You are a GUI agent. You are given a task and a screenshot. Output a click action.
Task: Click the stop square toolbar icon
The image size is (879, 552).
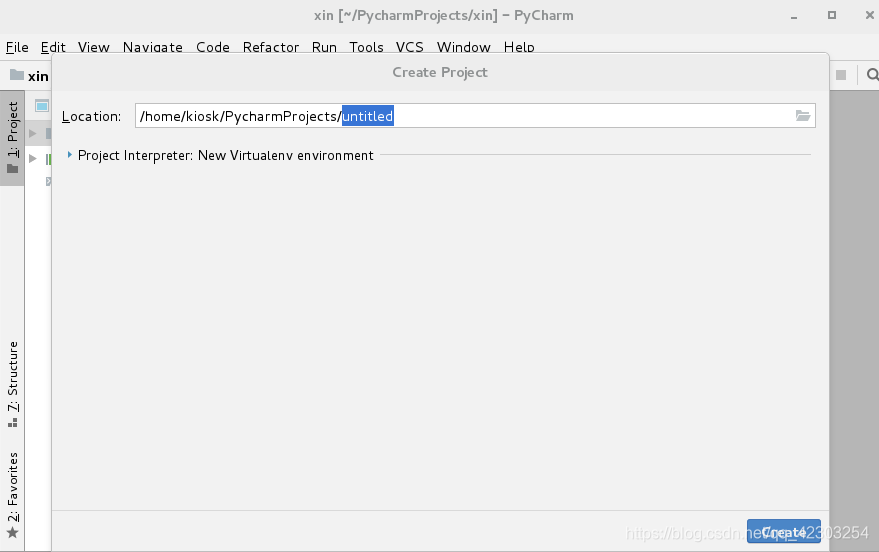[x=841, y=75]
